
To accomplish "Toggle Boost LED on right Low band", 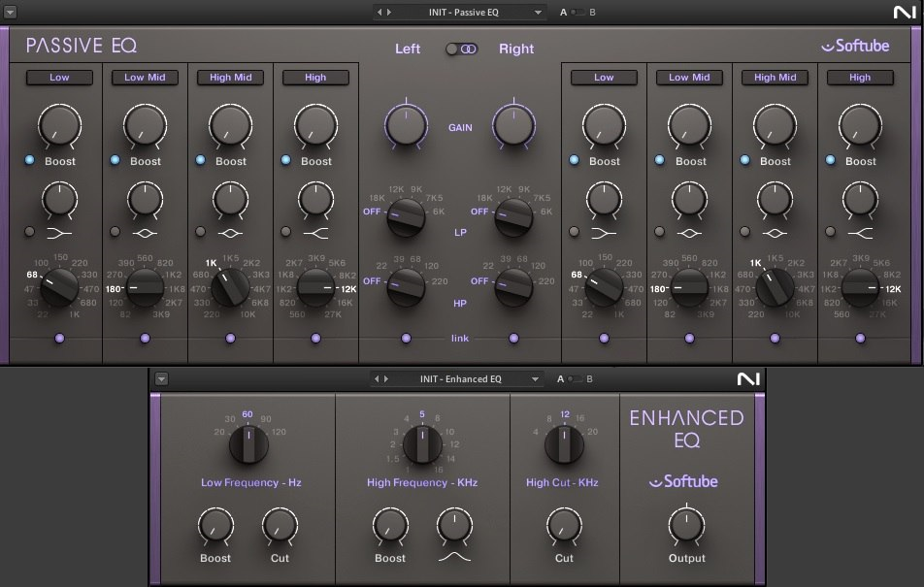I will [574, 160].
